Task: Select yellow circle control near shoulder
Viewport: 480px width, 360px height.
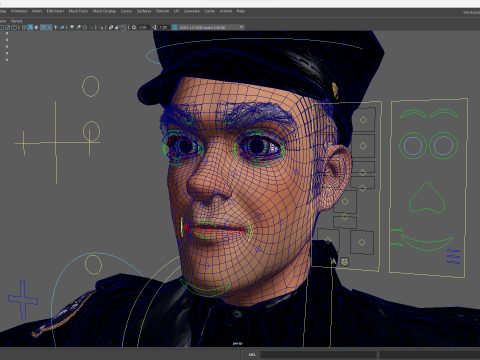Action: (x=93, y=264)
